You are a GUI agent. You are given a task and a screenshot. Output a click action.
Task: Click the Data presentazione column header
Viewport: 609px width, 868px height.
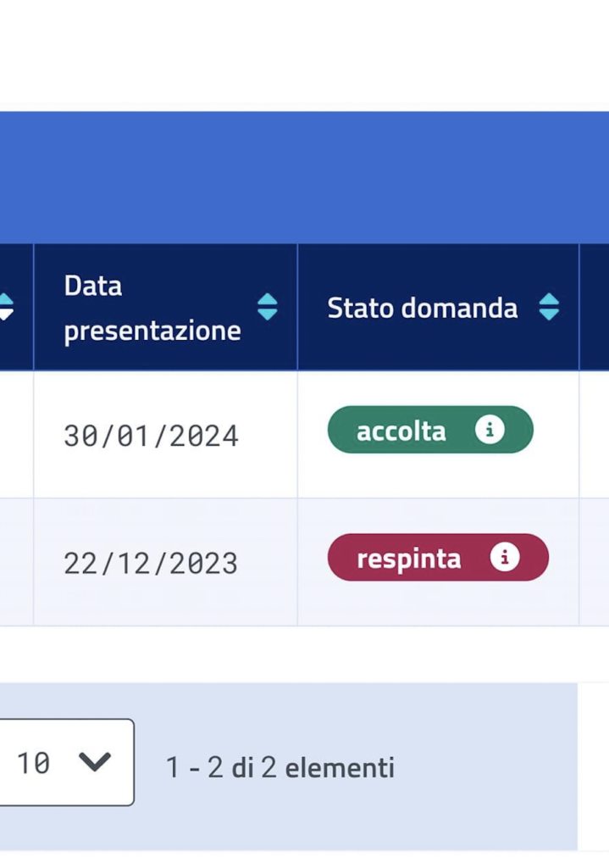165,307
